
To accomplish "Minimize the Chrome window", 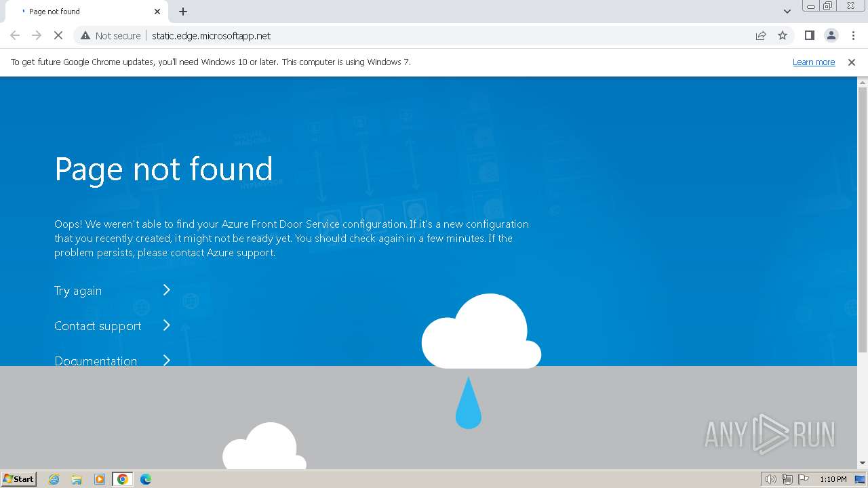I will tap(811, 6).
